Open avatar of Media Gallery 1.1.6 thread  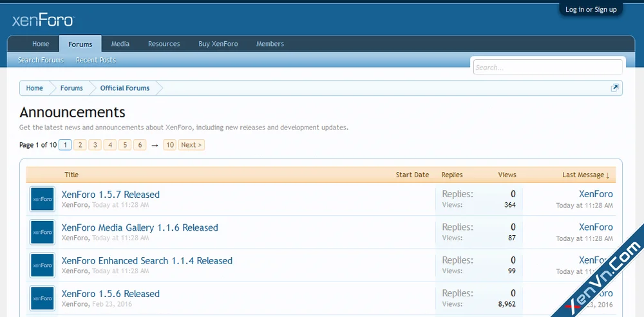43,233
